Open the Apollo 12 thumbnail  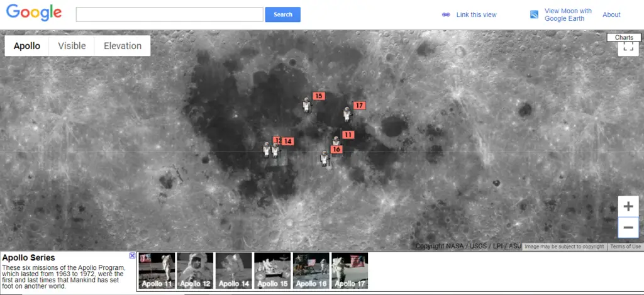coord(195,270)
